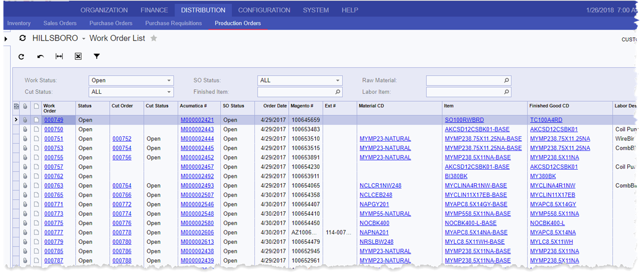Open work order 000757 link

[x=53, y=167]
